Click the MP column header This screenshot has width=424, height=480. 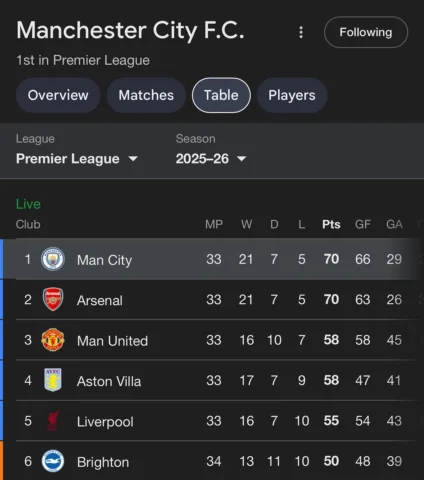(214, 224)
